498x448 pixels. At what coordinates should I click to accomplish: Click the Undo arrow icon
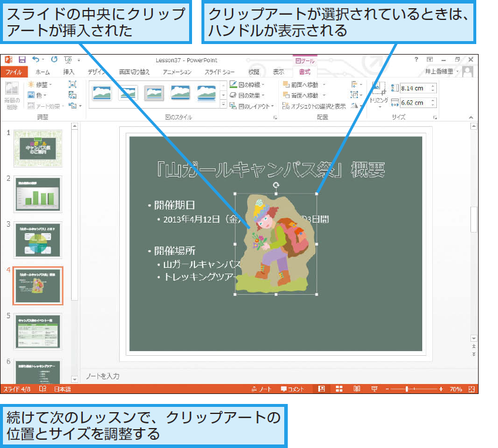(35, 59)
